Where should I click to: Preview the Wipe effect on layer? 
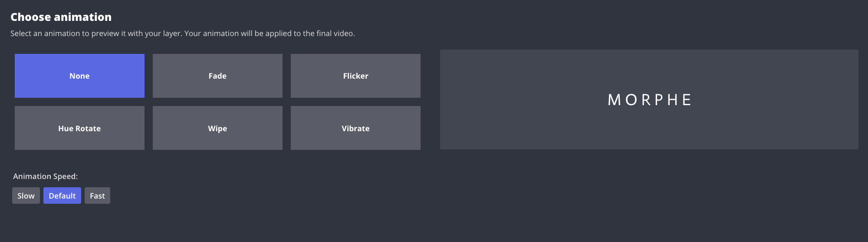tap(217, 128)
